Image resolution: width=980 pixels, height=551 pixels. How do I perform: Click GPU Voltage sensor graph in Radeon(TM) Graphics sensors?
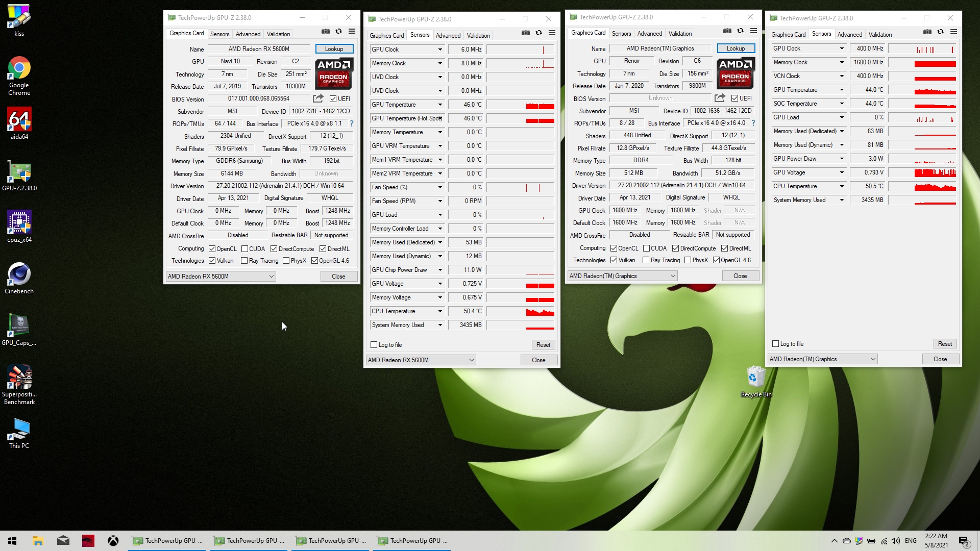(922, 172)
